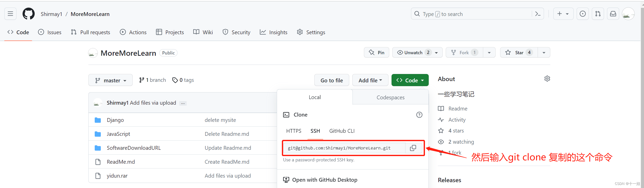The image size is (644, 188).
Task: Open the Wiki tab
Action: (x=203, y=32)
